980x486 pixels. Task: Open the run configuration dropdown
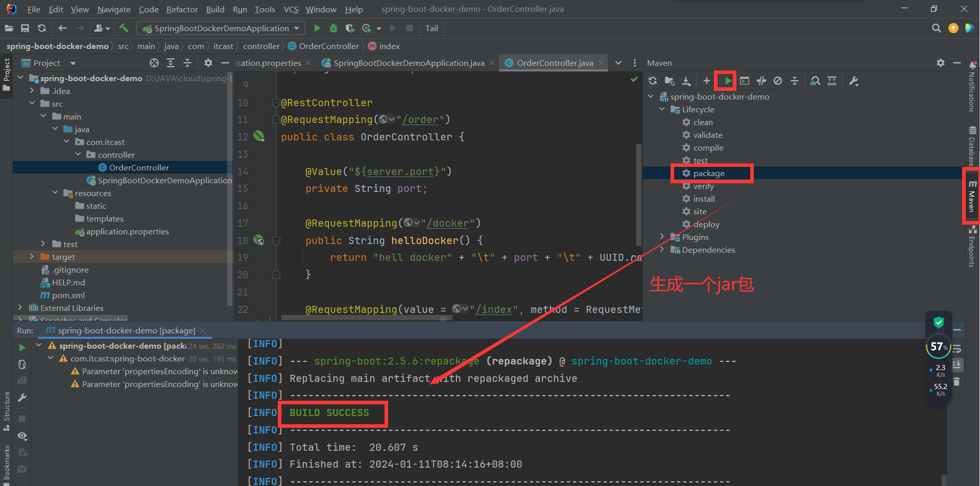coord(221,28)
